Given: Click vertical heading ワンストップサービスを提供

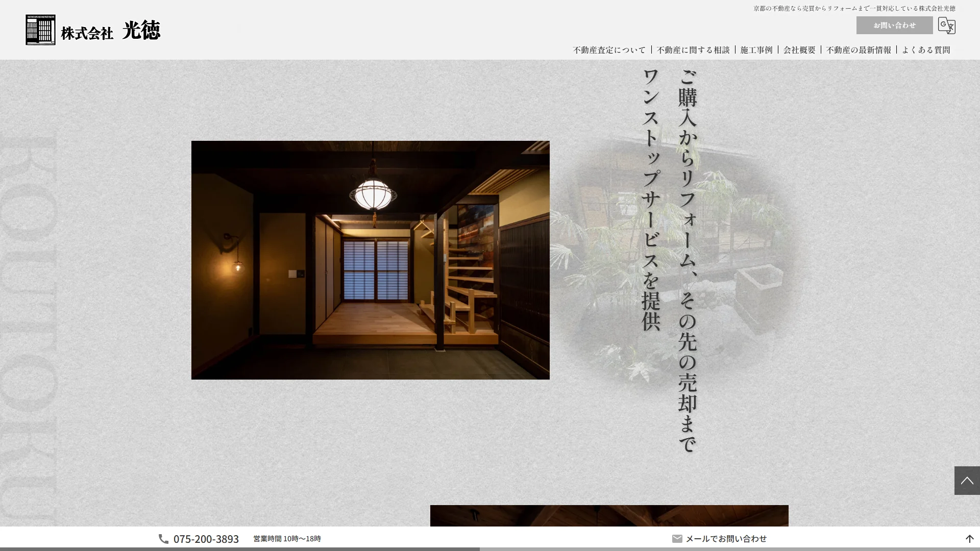Looking at the screenshot, I should pyautogui.click(x=651, y=199).
